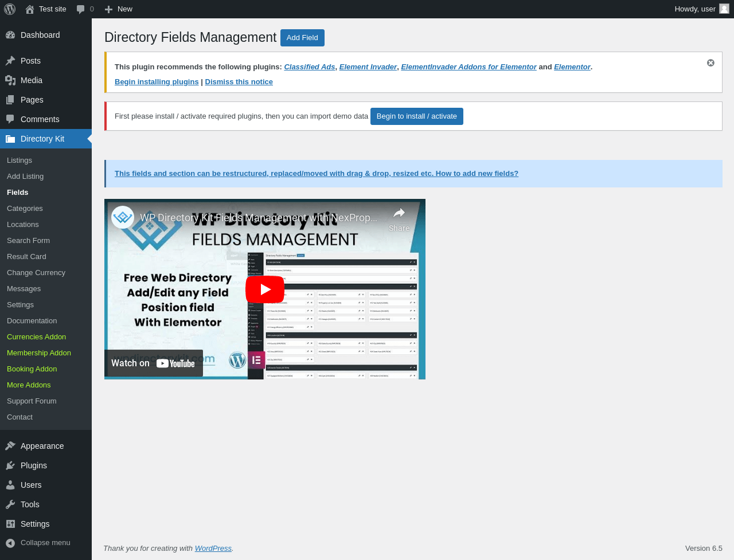Image resolution: width=734 pixels, height=560 pixels.
Task: Go to Add Listing submenu item
Action: click(25, 177)
